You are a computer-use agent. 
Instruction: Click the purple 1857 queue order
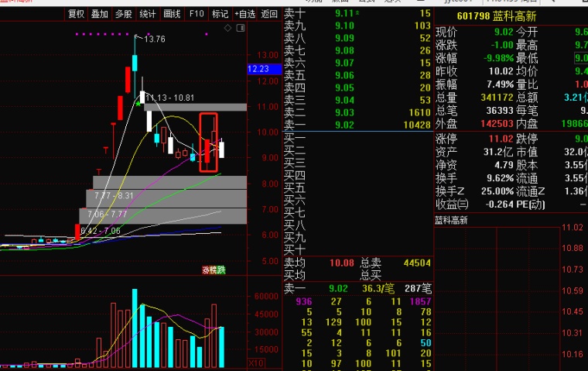(x=420, y=301)
